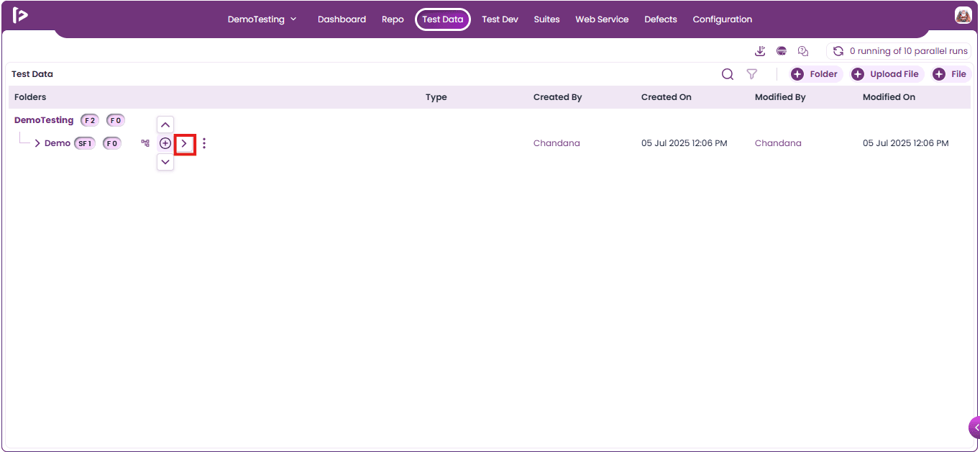The image size is (980, 452).
Task: Open the three-dot menu on Demo row
Action: point(204,143)
